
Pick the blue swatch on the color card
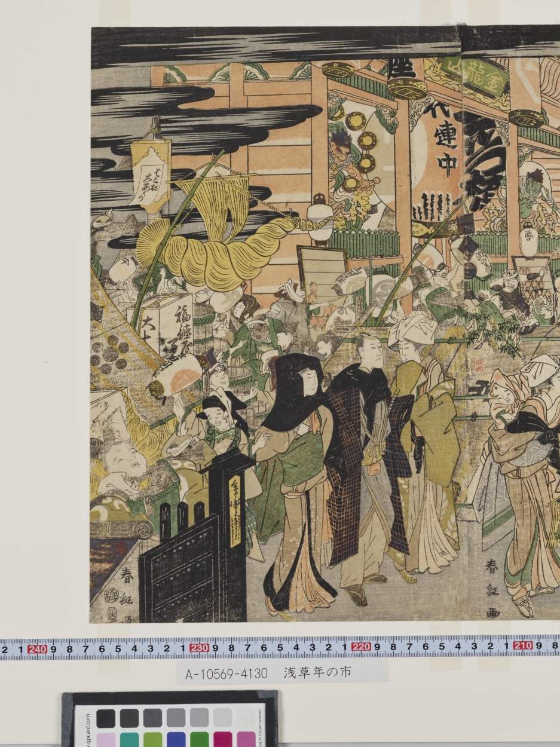[176, 740]
